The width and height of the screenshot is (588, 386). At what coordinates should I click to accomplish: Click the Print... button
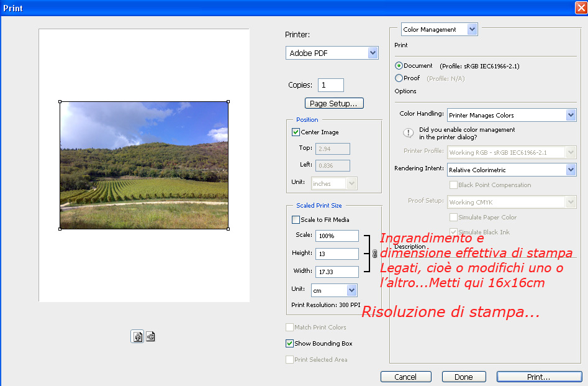pyautogui.click(x=539, y=377)
